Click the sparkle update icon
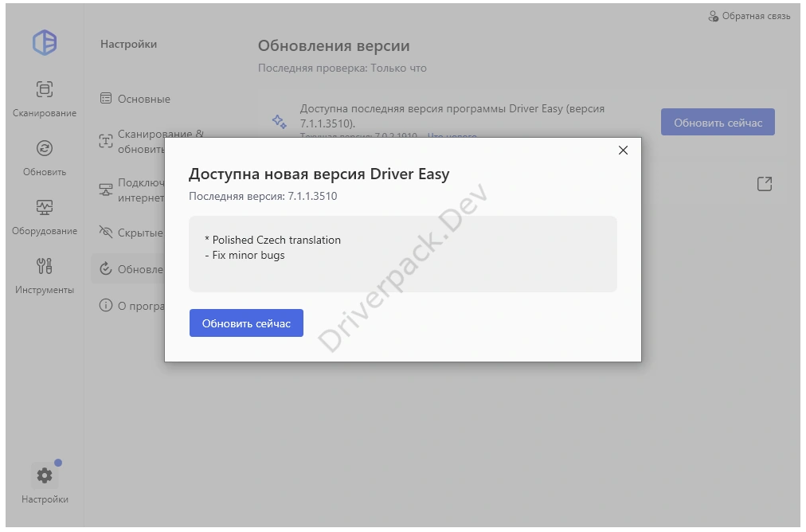This screenshot has width=806, height=532. coord(279,122)
